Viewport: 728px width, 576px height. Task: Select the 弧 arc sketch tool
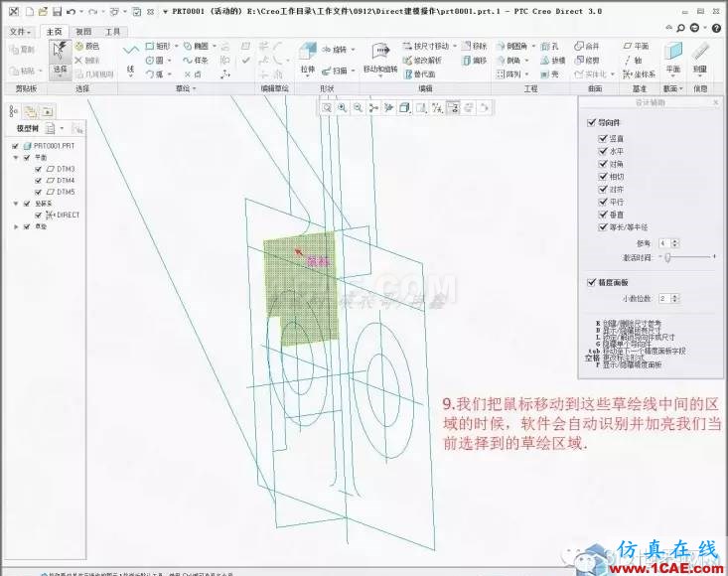tap(155, 73)
